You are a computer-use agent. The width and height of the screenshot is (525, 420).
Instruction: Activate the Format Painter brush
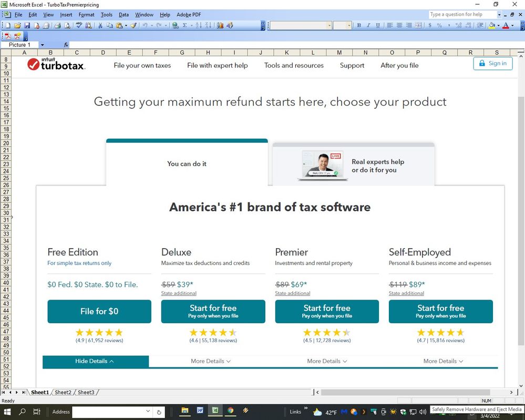133,25
